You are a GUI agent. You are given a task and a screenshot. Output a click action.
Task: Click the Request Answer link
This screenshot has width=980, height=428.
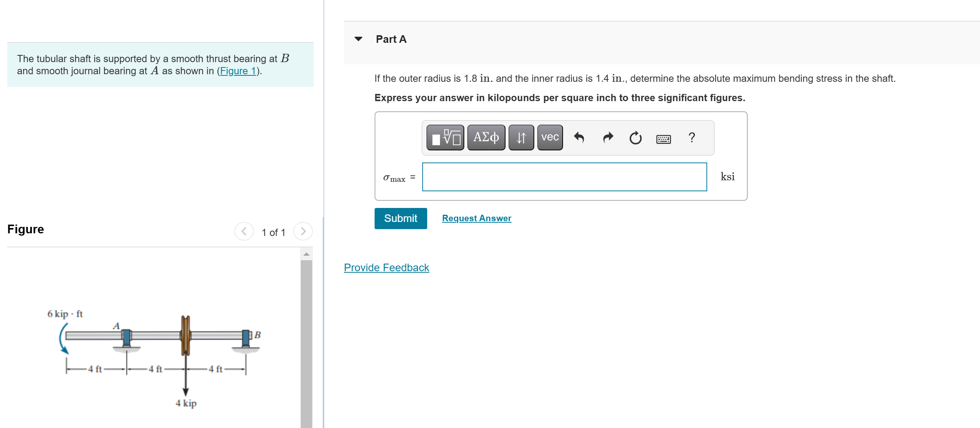point(476,218)
